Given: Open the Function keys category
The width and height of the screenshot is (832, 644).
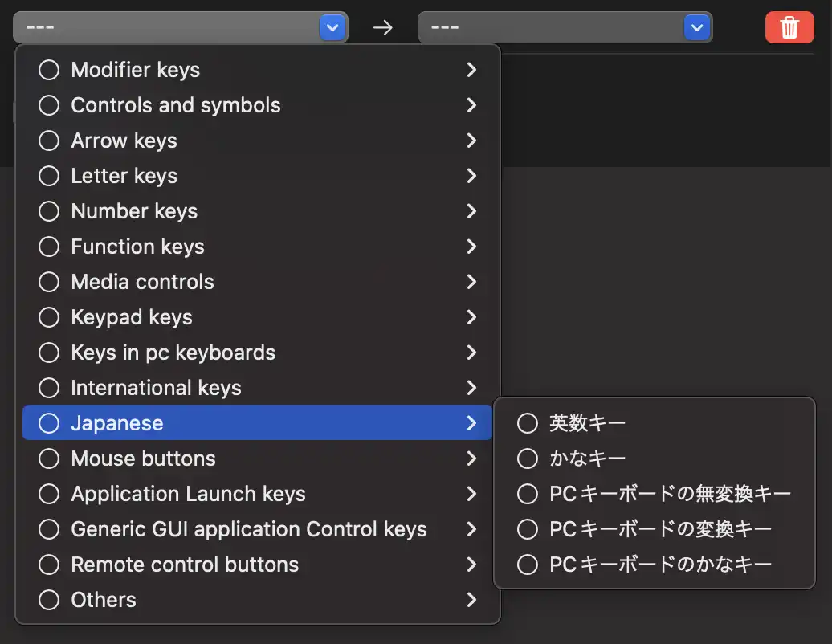Looking at the screenshot, I should (137, 247).
